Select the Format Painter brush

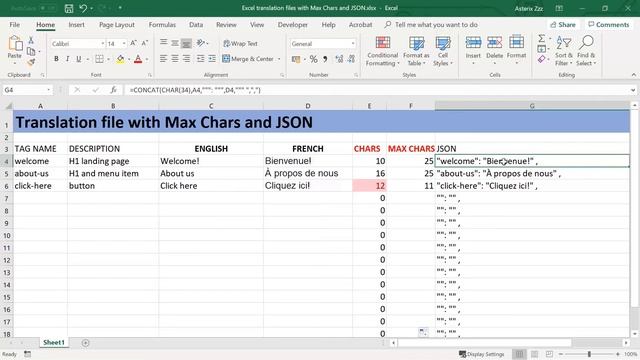(31, 62)
